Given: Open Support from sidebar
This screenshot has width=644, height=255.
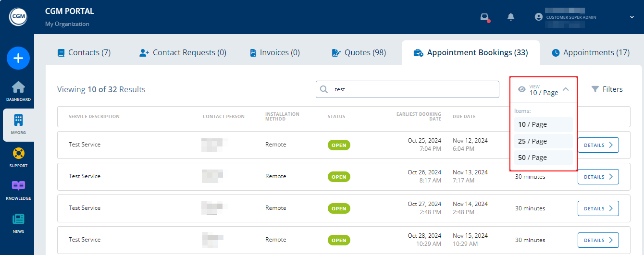Looking at the screenshot, I should point(18,158).
